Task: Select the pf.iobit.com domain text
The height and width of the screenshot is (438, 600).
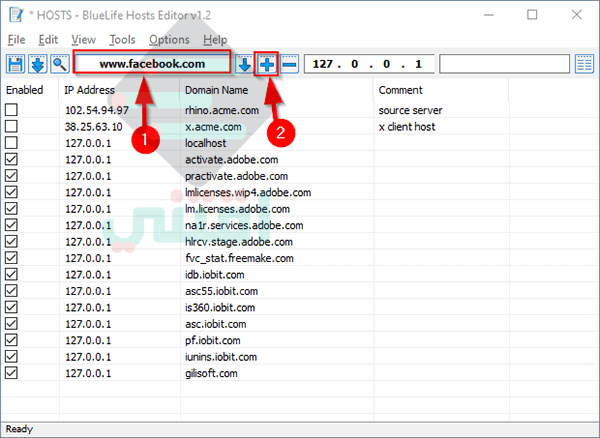Action: [x=213, y=341]
